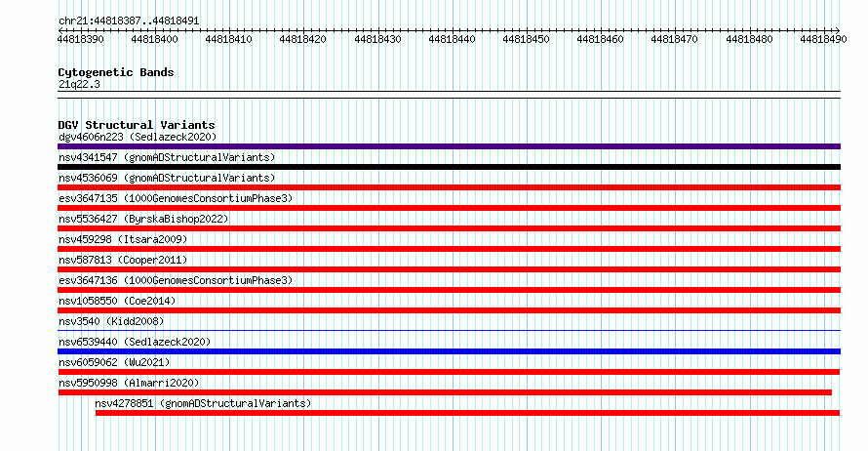Click the Cytogenetic Bands track title

pos(116,72)
